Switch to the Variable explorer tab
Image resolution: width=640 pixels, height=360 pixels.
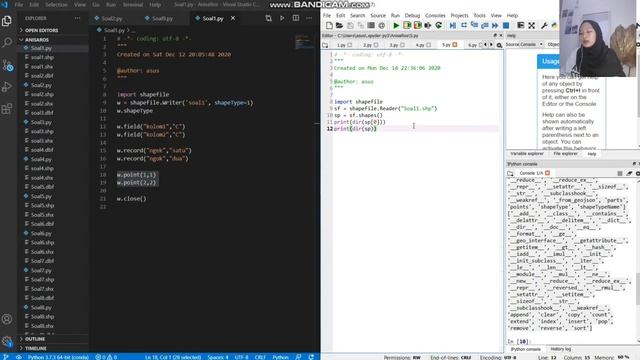tap(527, 154)
